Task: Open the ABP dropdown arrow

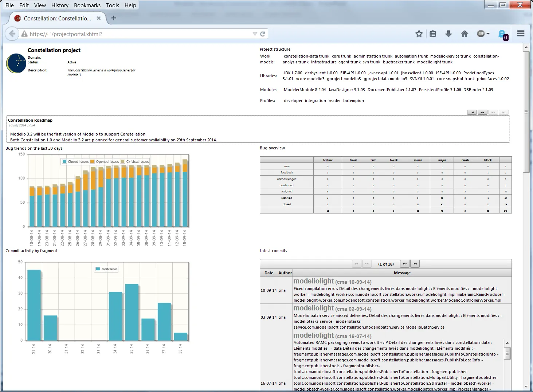Action: tap(488, 34)
